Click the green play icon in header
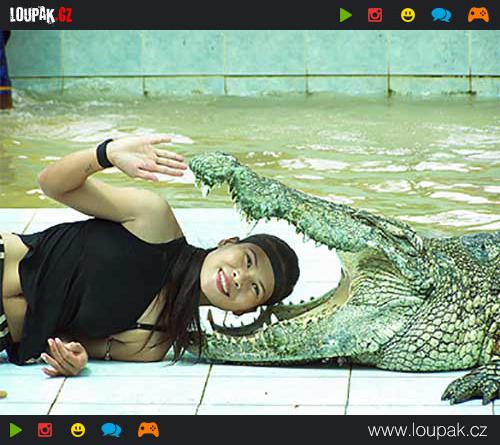 pos(346,15)
